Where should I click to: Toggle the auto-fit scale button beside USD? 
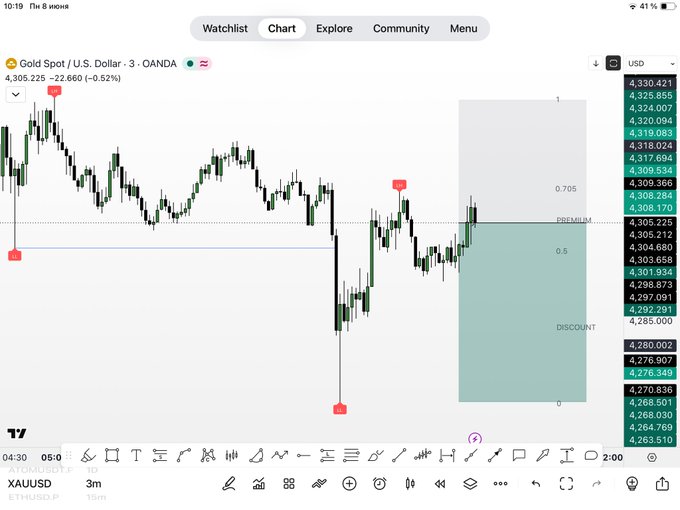coord(613,63)
